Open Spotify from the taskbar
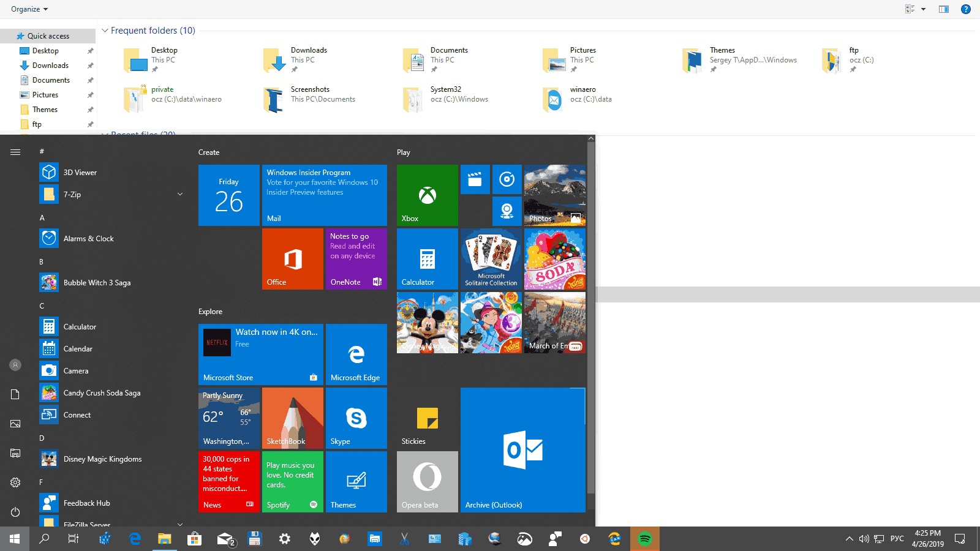This screenshot has height=551, width=980. pyautogui.click(x=644, y=539)
